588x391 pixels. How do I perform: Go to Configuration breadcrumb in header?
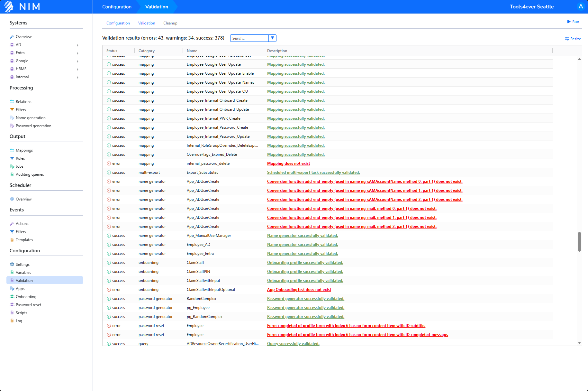click(x=117, y=7)
